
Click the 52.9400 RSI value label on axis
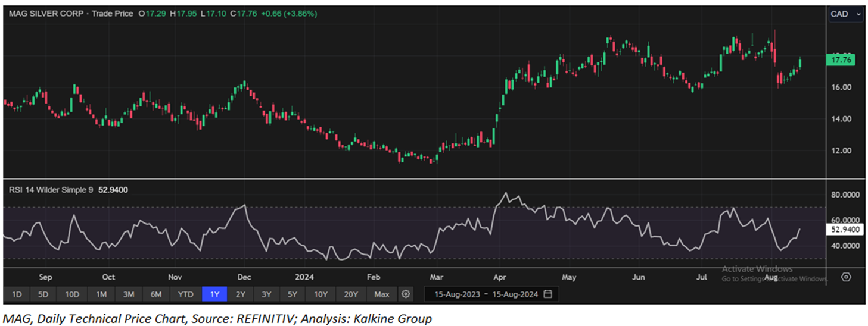[x=845, y=229]
